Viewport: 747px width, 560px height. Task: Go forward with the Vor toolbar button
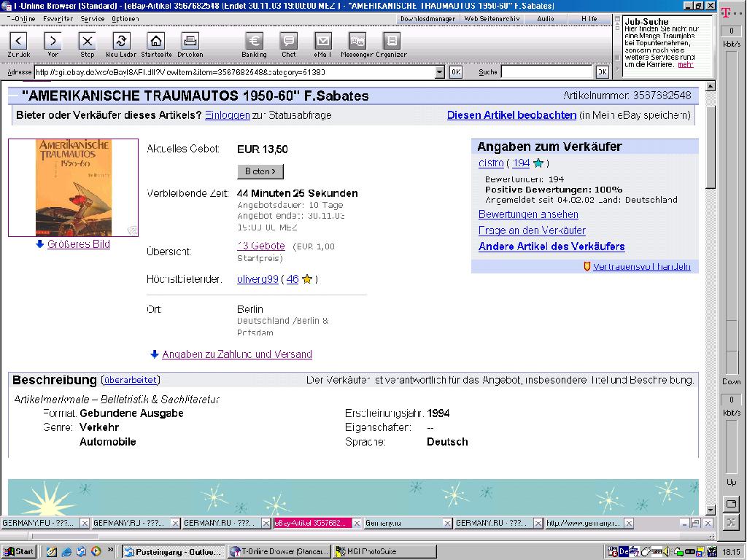tap(53, 41)
